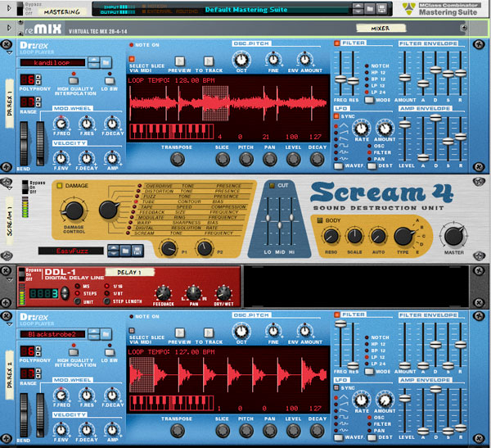The width and height of the screenshot is (491, 448).
Task: Collapse the Dr.REX 1 device fold arrow
Action: (x=10, y=53)
